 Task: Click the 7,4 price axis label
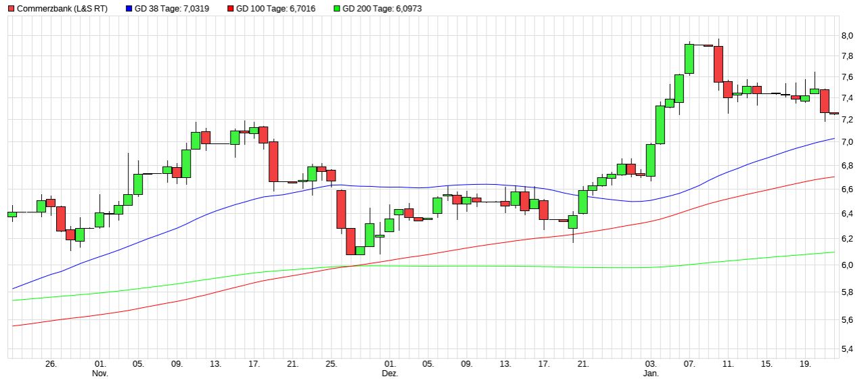click(x=847, y=99)
